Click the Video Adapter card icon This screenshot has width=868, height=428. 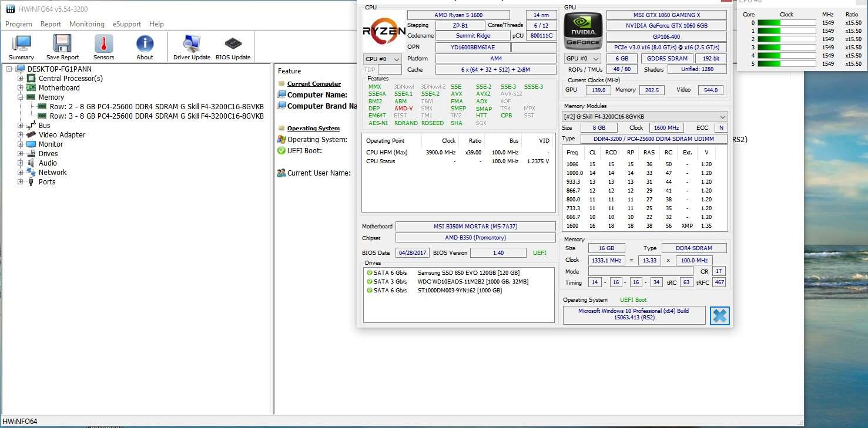(x=32, y=134)
